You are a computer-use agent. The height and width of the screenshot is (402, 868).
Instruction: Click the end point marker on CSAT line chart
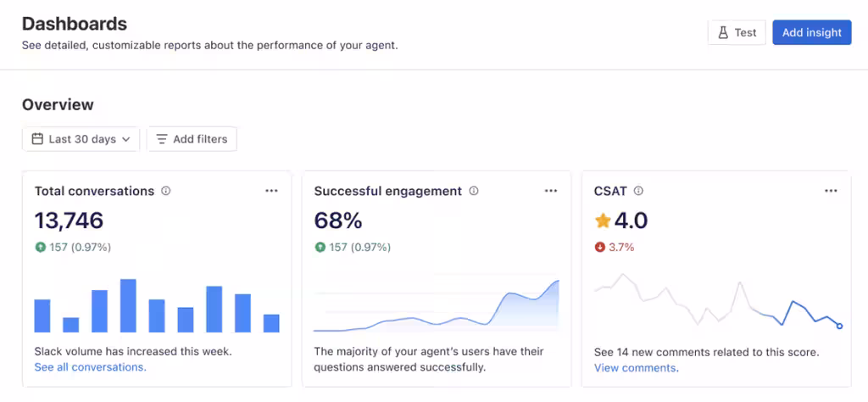coord(839,326)
